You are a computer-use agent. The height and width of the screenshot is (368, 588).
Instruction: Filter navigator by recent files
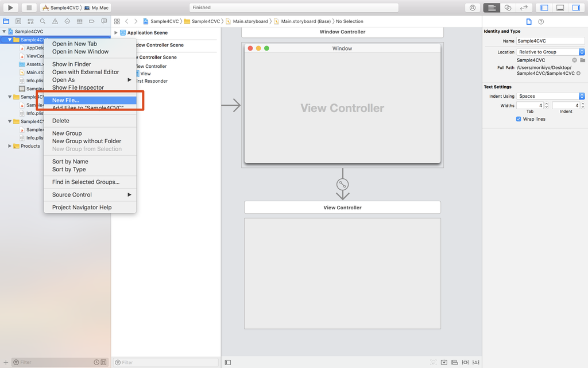[x=96, y=362]
